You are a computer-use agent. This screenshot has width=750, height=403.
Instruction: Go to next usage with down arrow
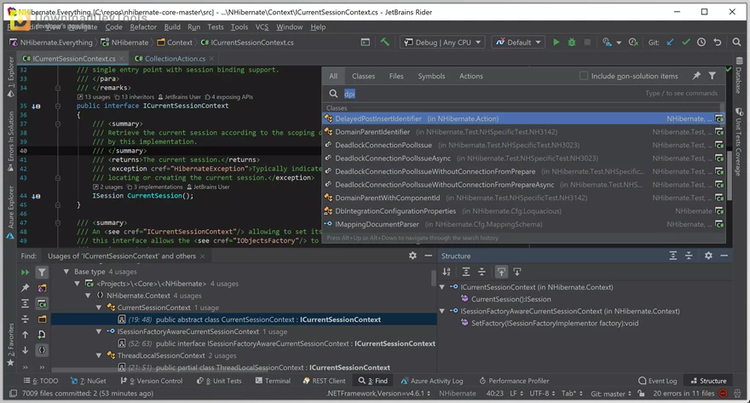click(x=25, y=350)
